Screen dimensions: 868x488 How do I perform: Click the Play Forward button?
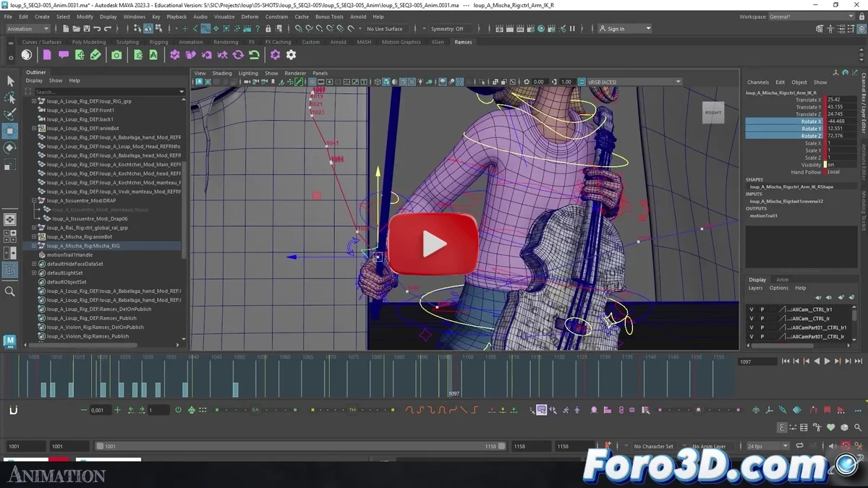click(x=827, y=361)
